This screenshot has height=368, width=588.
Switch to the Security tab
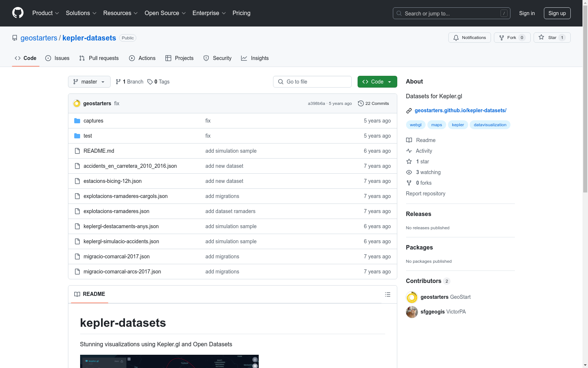[x=218, y=58]
